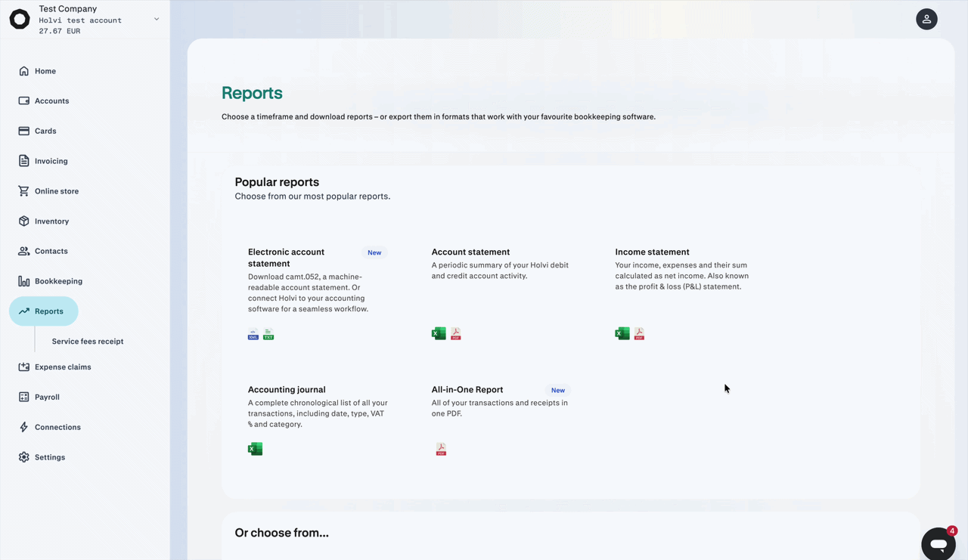This screenshot has width=968, height=560.
Task: Click the New badge on Electronic account statement
Action: coord(374,252)
